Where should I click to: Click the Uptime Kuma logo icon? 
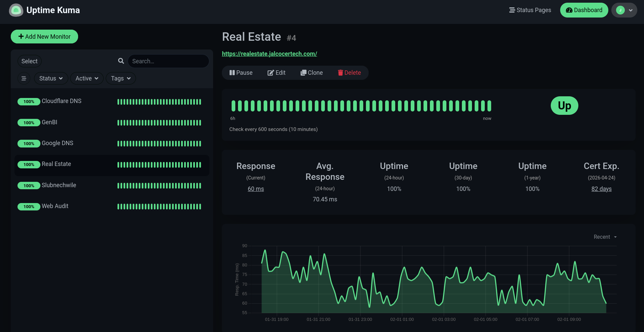point(16,10)
